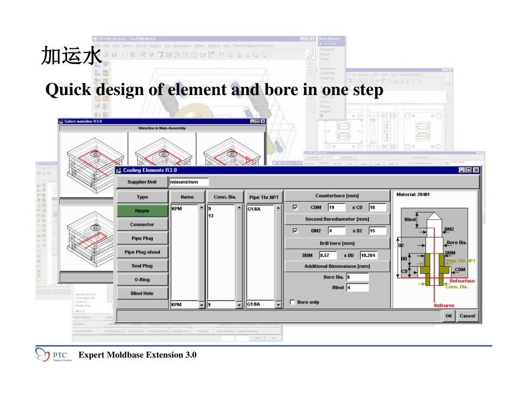
Task: Click the Cooling Elements R3.0 title bar icon
Action: (119, 170)
